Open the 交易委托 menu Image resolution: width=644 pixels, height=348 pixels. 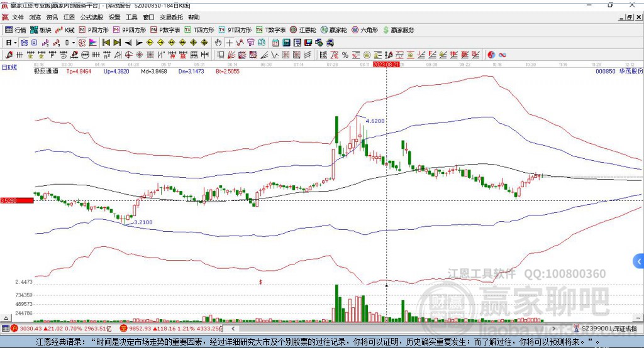coord(171,17)
